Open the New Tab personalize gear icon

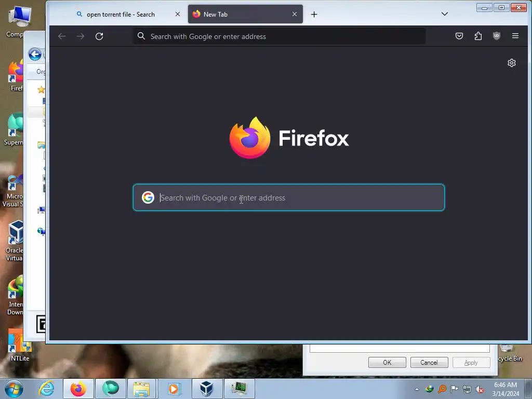(x=512, y=63)
